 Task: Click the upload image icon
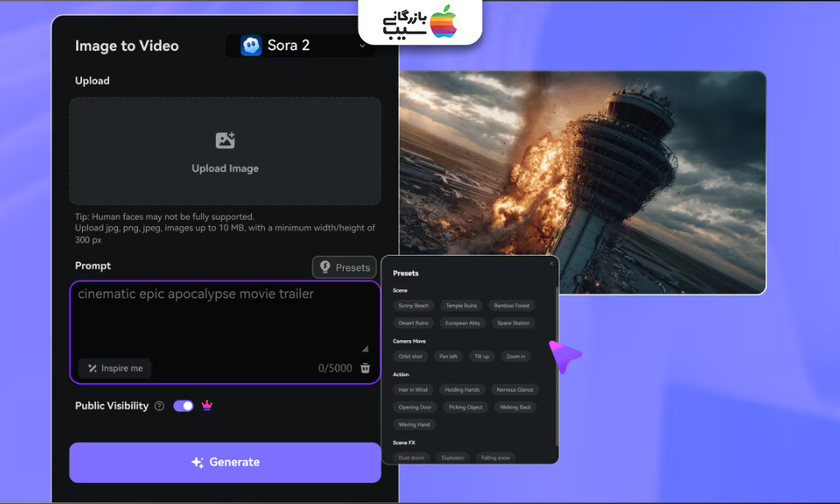click(x=225, y=140)
